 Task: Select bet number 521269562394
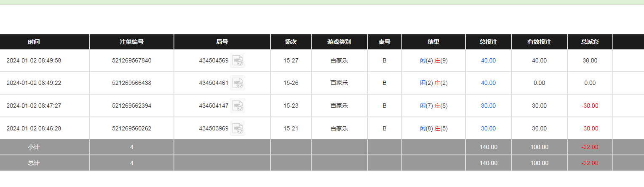(132, 106)
